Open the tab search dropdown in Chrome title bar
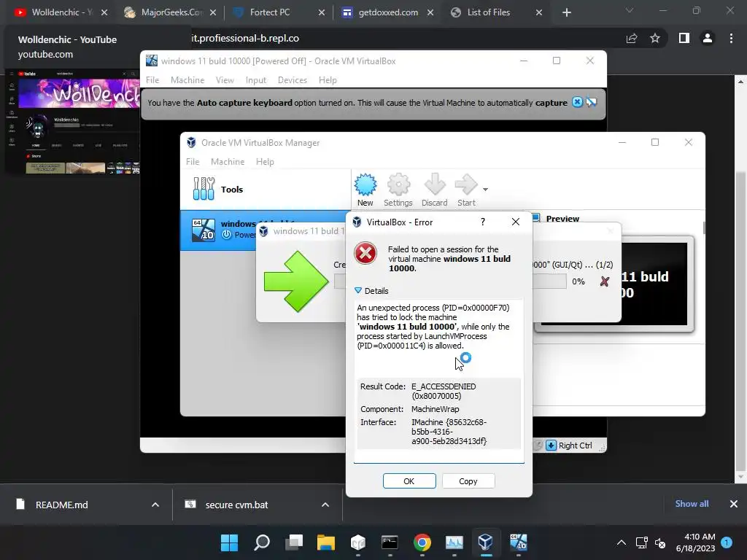Image resolution: width=747 pixels, height=560 pixels. coord(629,10)
